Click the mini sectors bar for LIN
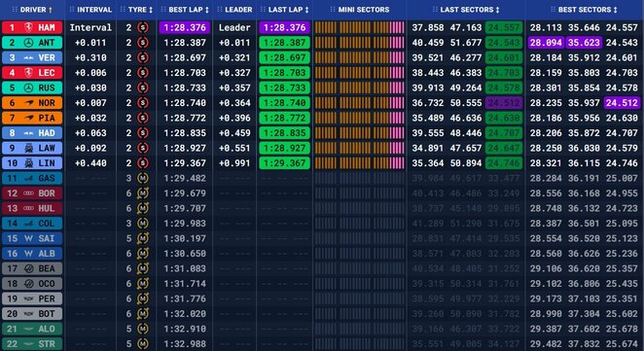Screen dimensions: 644x351 pos(359,163)
